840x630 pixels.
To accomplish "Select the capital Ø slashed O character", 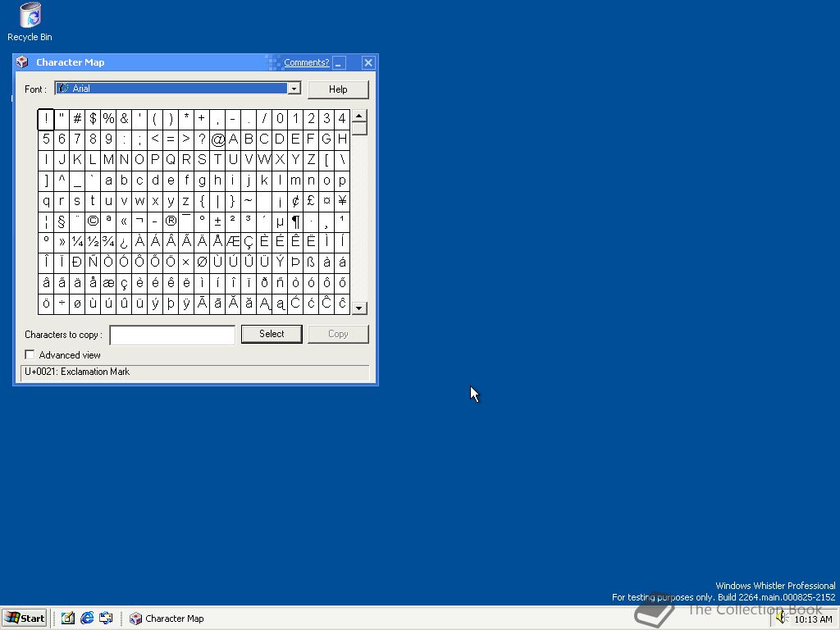I will pyautogui.click(x=202, y=262).
